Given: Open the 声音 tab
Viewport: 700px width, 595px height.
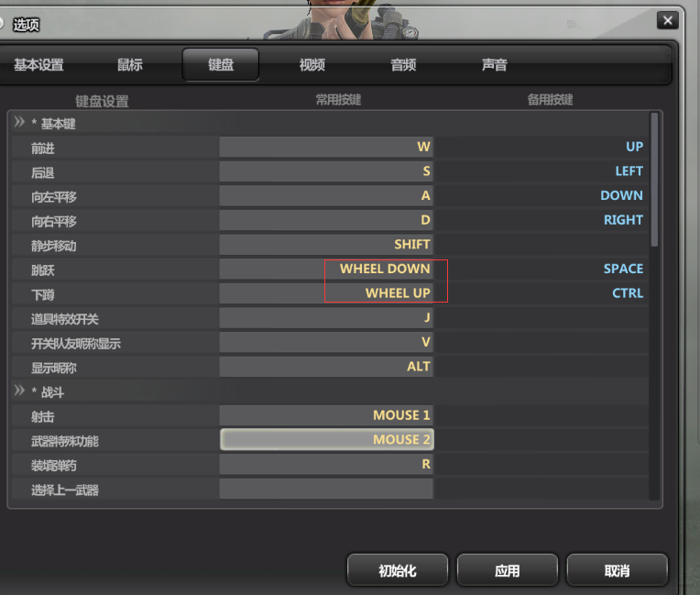Looking at the screenshot, I should pyautogui.click(x=494, y=65).
